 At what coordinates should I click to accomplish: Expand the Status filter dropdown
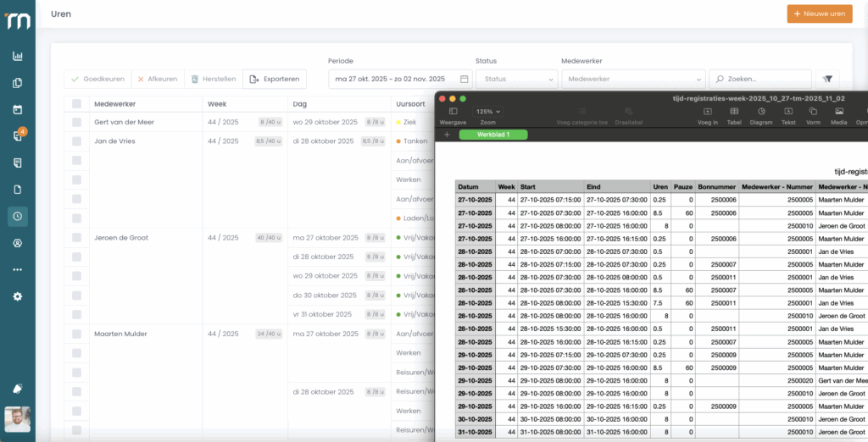pos(516,79)
